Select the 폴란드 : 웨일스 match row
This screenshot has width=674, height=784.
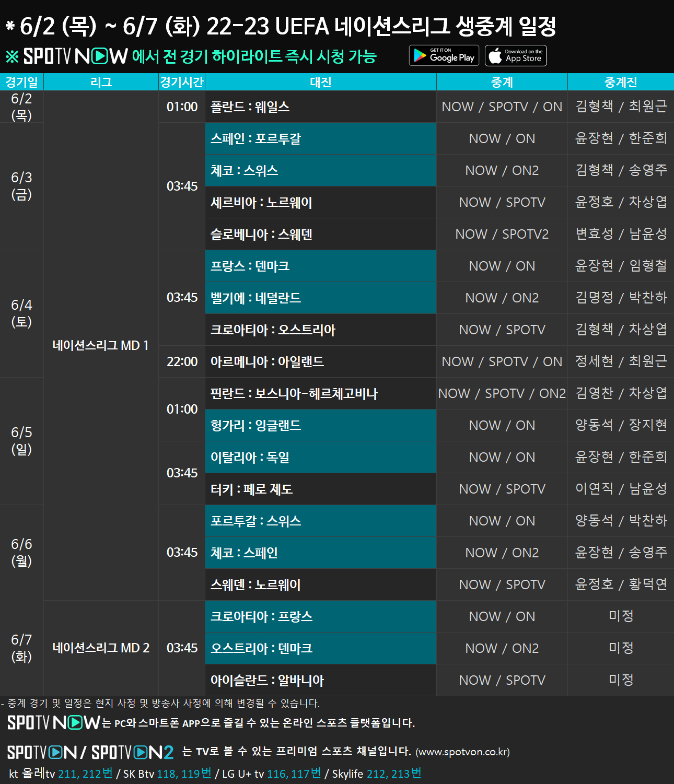coord(320,107)
